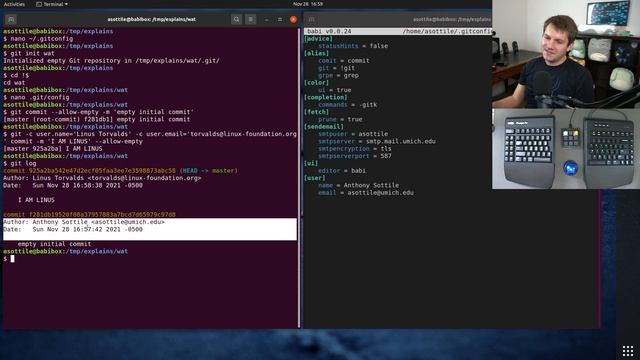Click the [completion] section header

(326, 98)
